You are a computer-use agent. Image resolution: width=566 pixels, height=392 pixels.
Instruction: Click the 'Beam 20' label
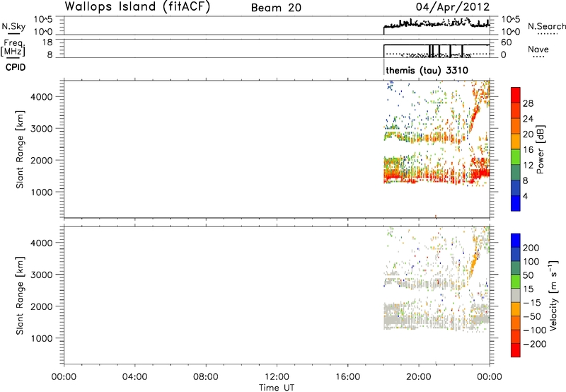point(276,8)
